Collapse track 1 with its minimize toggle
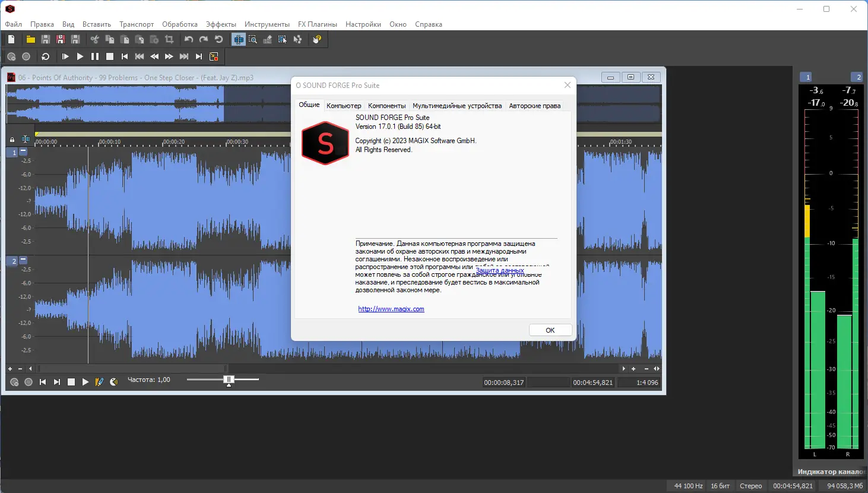Image resolution: width=868 pixels, height=493 pixels. [x=23, y=151]
